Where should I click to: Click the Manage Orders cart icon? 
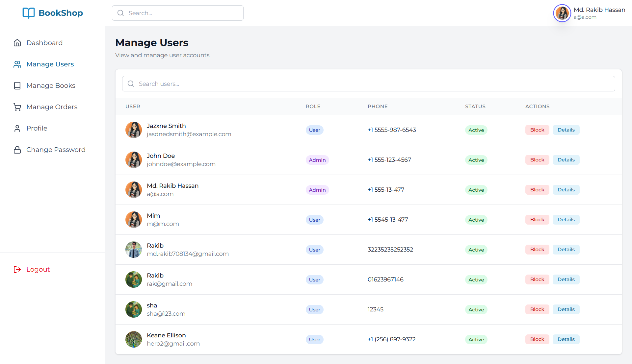pos(17,107)
